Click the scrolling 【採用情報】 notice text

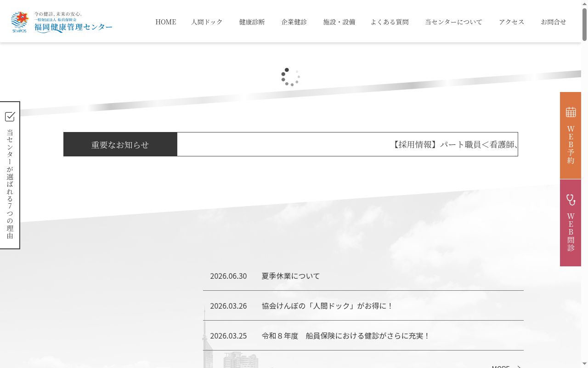tap(454, 144)
